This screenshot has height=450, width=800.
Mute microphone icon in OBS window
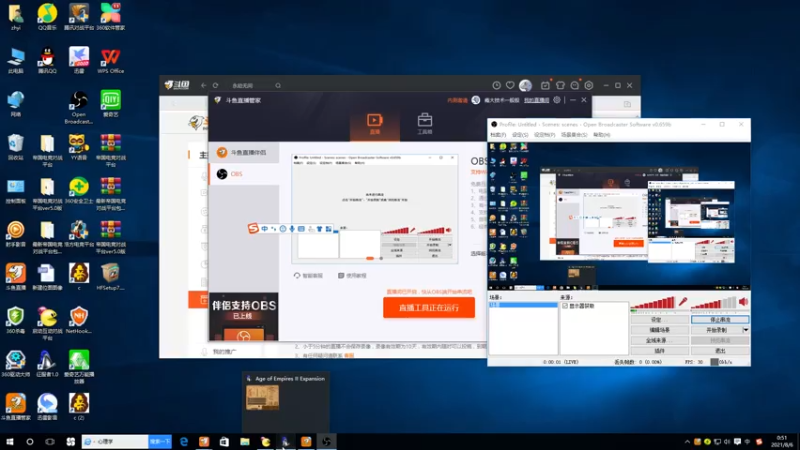[683, 302]
